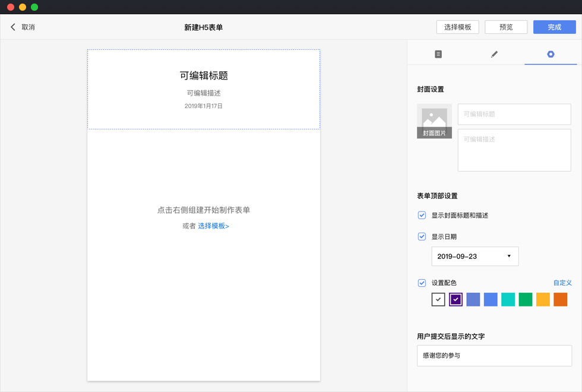Open the 2019-09-23 date dropdown
This screenshot has height=392, width=582.
(475, 256)
